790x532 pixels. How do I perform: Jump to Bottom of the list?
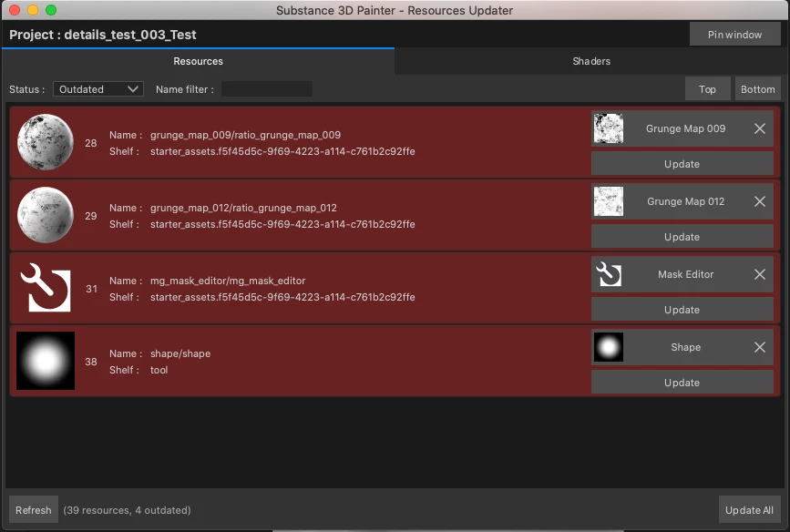tap(758, 89)
